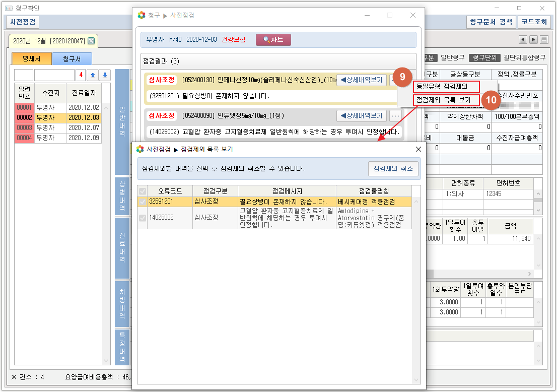This screenshot has height=392, width=557.
Task: Switch to the 명세서 tab
Action: tap(31, 59)
